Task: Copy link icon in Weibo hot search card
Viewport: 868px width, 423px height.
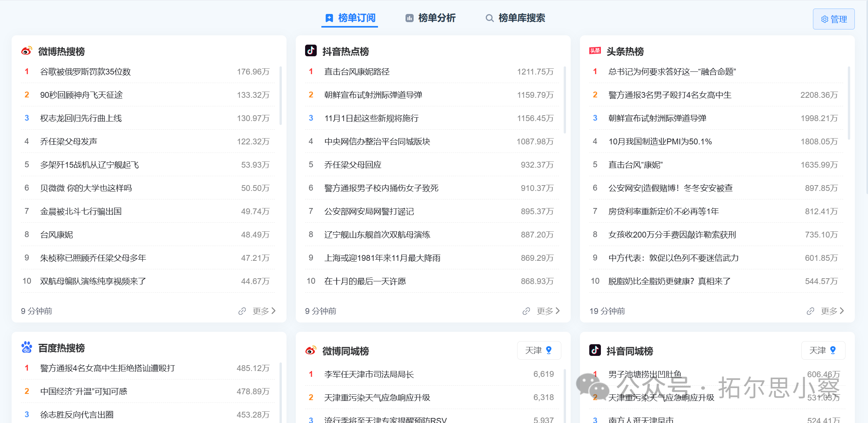Action: click(x=242, y=311)
